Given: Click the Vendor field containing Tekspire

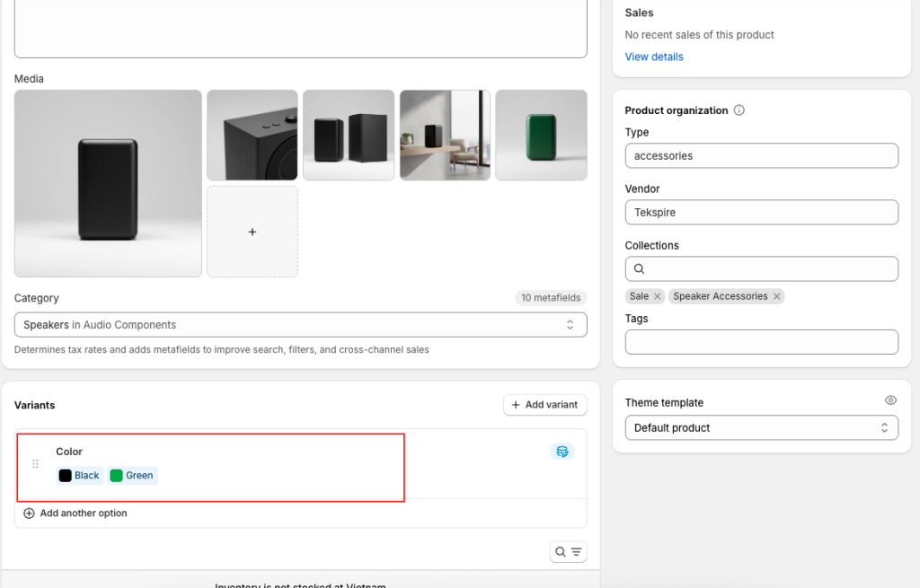Looking at the screenshot, I should 761,213.
